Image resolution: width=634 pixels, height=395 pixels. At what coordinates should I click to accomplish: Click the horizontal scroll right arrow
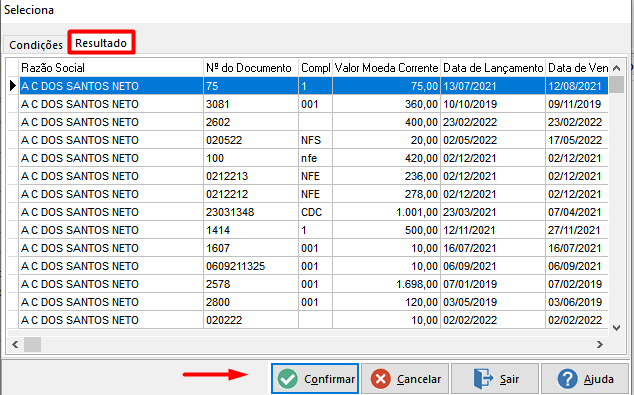point(600,344)
